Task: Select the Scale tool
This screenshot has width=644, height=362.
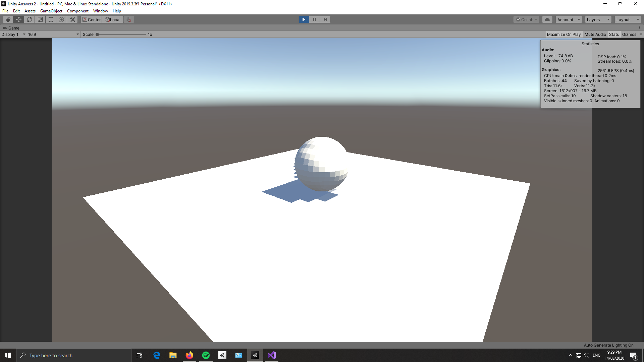Action: [x=40, y=19]
